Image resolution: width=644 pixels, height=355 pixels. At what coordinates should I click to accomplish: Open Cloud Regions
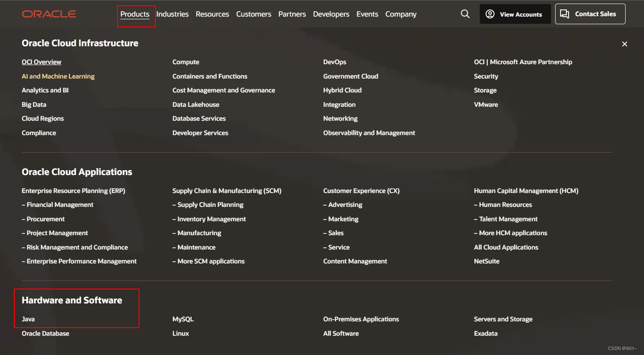tap(43, 118)
